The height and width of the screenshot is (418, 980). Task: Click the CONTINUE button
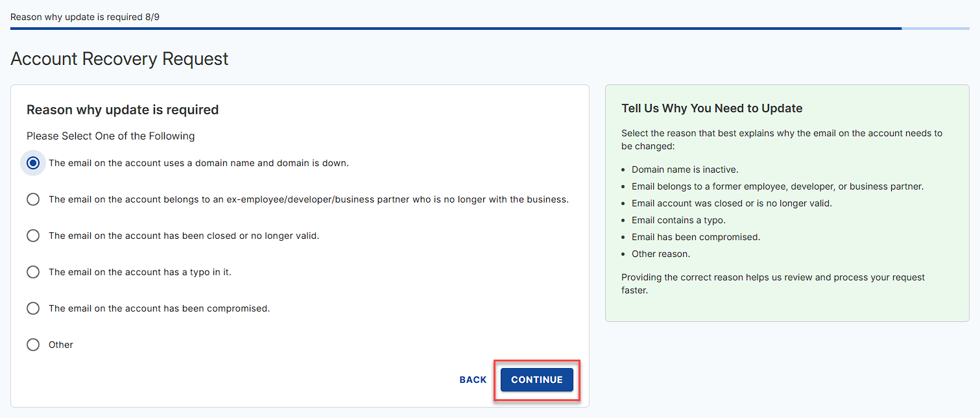(536, 380)
